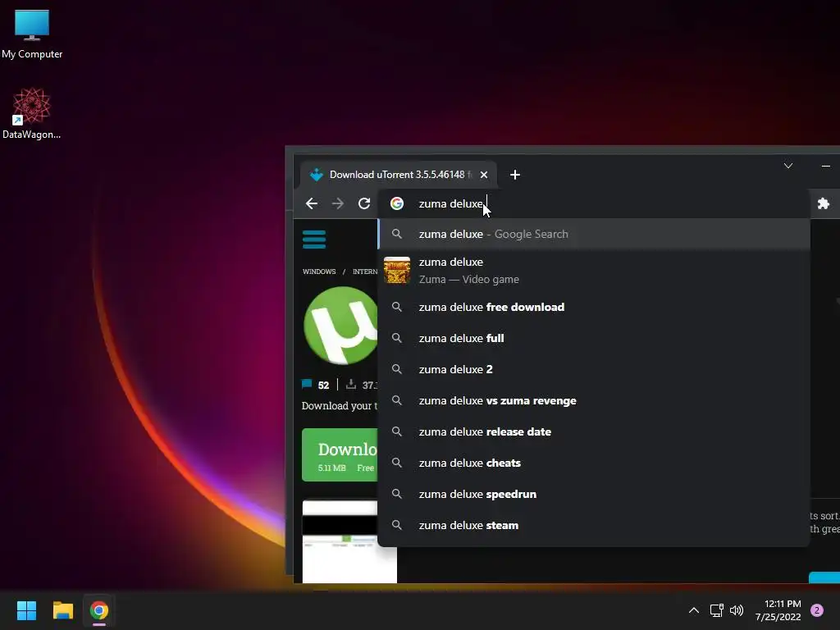Click the green Download button

(340, 454)
